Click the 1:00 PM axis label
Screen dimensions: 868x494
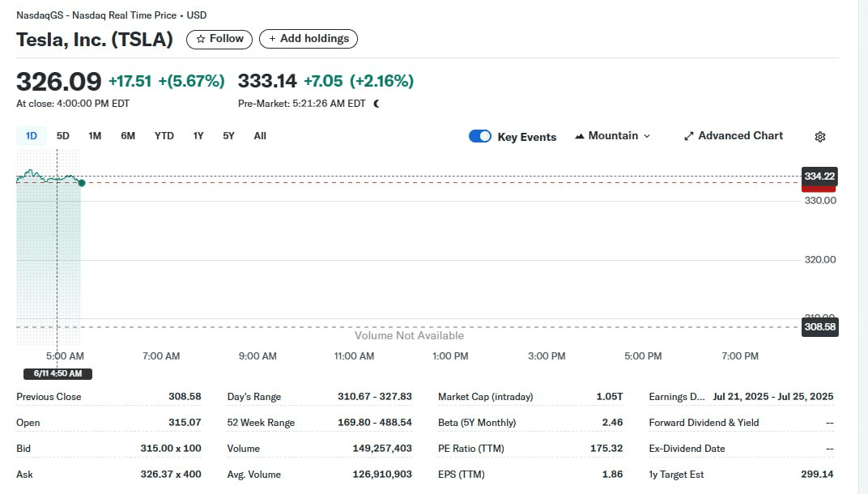click(x=450, y=356)
